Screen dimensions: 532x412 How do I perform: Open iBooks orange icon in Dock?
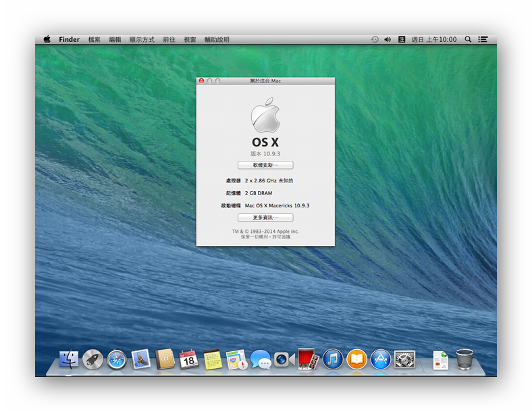pos(356,359)
